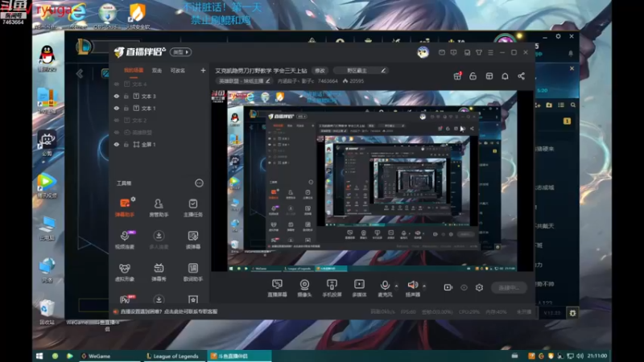Add the 手机投屏 phone casting source

point(332,288)
